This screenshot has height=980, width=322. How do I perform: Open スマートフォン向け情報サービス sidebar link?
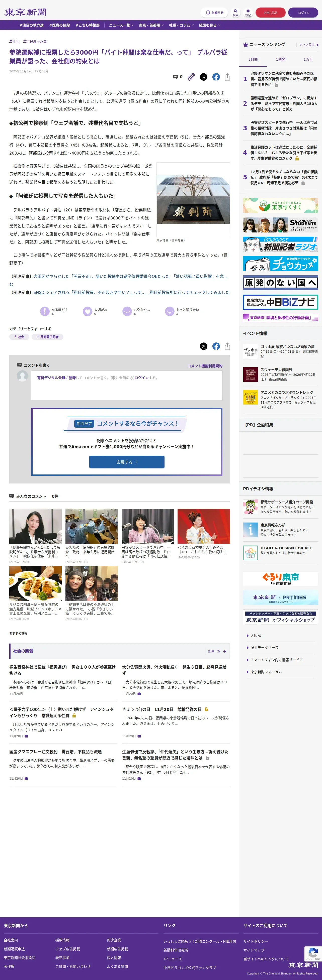276,660
